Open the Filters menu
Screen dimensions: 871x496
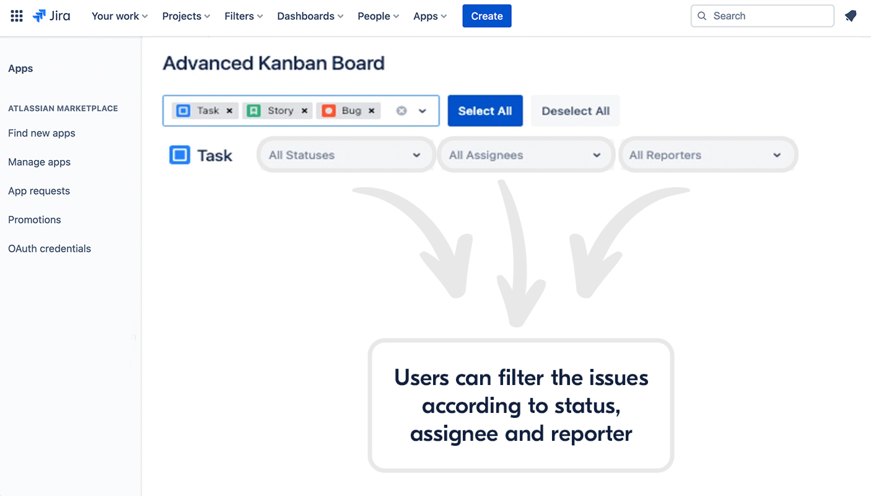[243, 16]
